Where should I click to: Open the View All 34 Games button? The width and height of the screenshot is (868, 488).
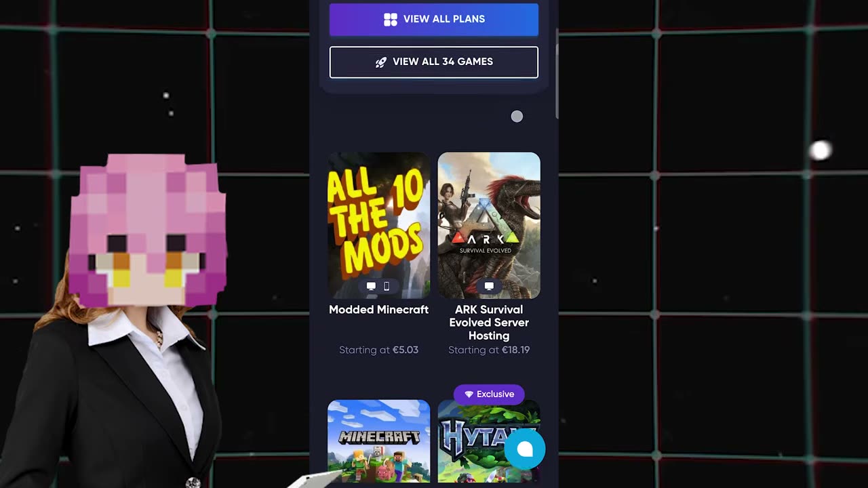[x=434, y=62]
